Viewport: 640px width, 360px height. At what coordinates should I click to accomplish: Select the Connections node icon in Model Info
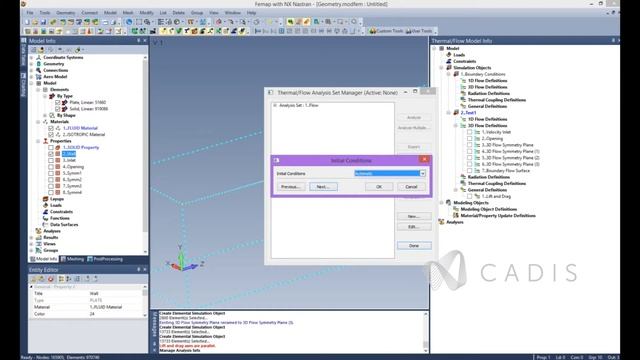(x=39, y=70)
